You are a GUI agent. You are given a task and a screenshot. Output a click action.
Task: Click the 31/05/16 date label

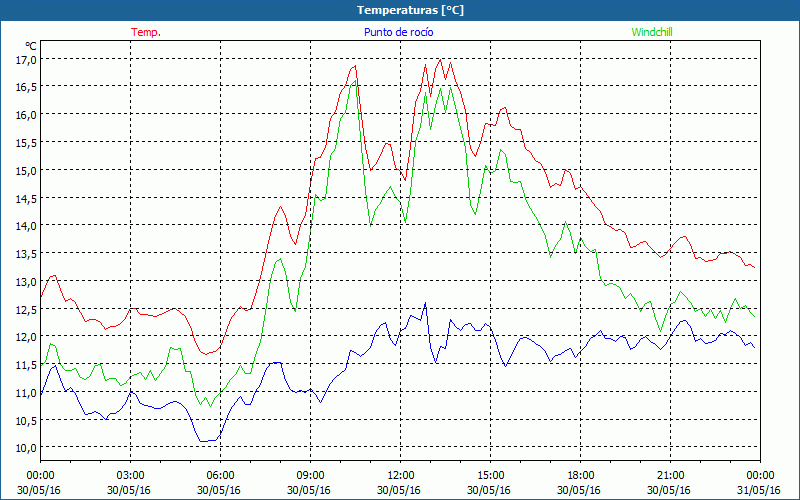(x=758, y=490)
